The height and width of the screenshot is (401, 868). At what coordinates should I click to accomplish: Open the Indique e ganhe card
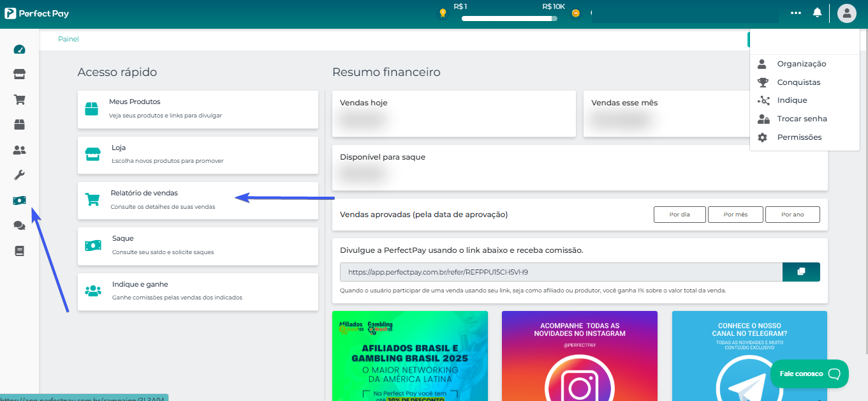(x=198, y=292)
